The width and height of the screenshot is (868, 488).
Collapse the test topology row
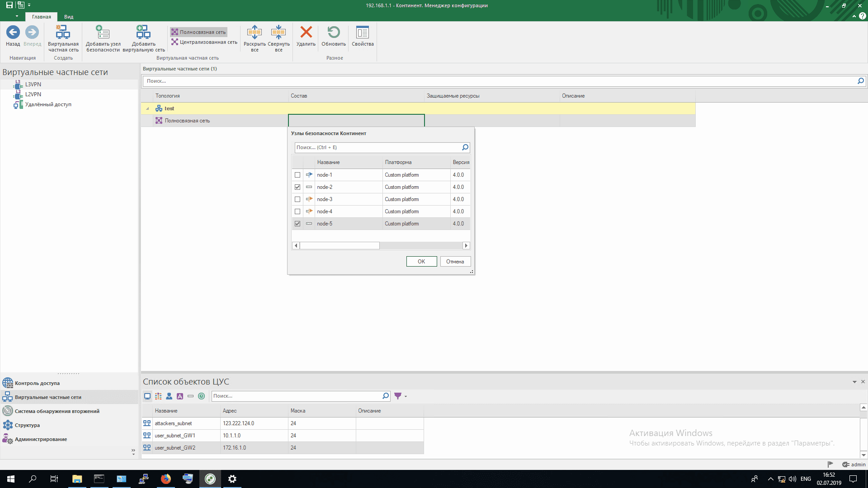[x=147, y=108]
